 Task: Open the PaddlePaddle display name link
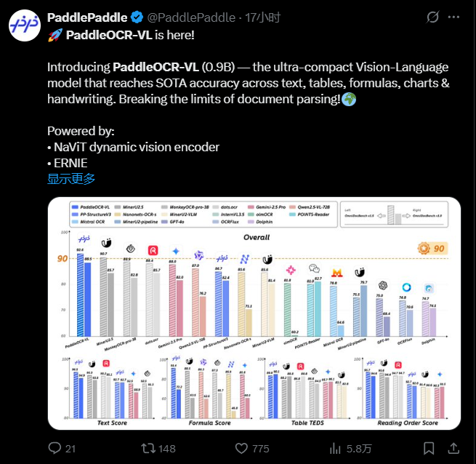tap(86, 17)
